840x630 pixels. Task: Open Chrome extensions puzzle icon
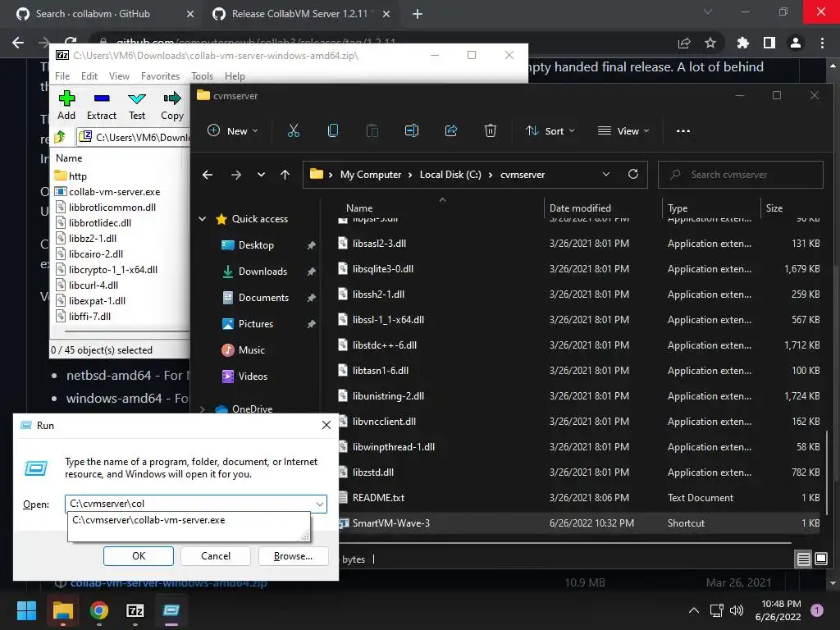click(743, 43)
